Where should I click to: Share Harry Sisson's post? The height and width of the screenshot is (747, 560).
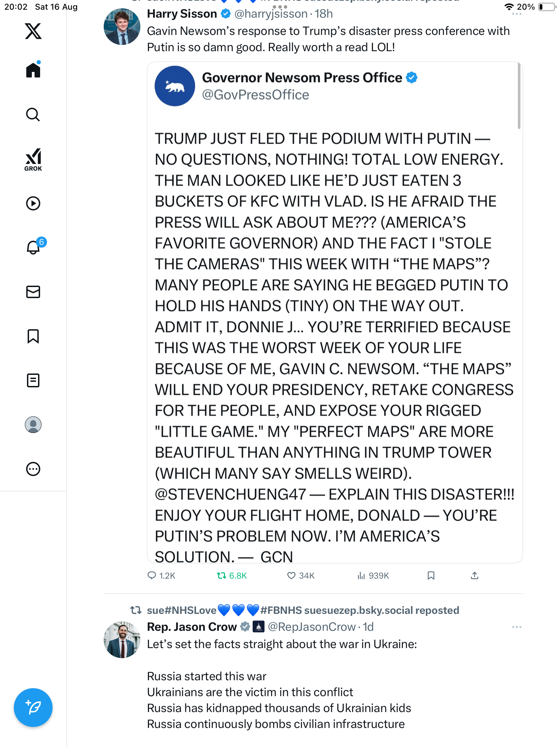pos(475,575)
